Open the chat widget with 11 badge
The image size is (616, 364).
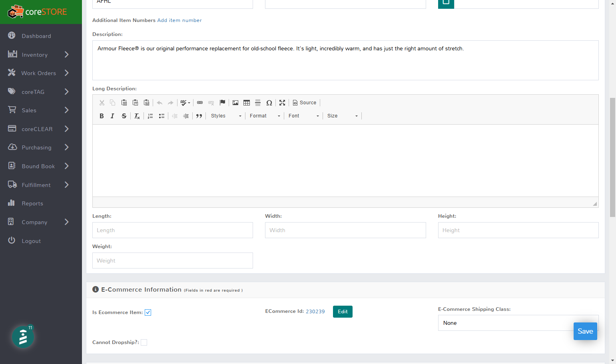click(x=23, y=337)
